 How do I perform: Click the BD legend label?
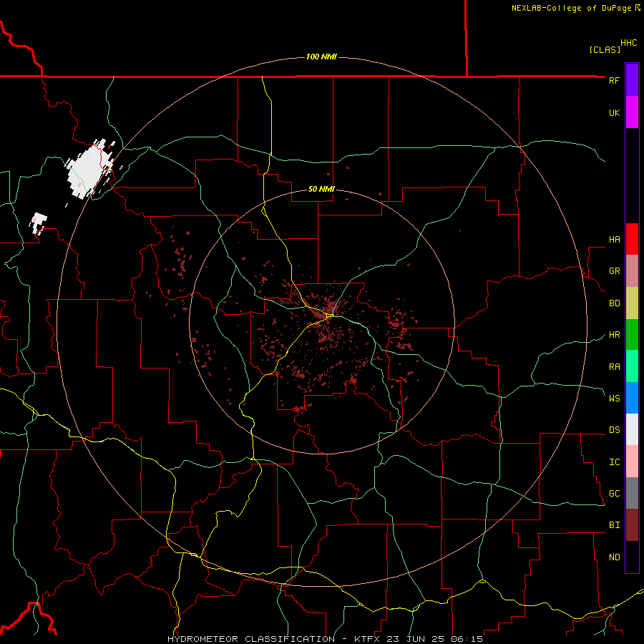click(x=614, y=303)
